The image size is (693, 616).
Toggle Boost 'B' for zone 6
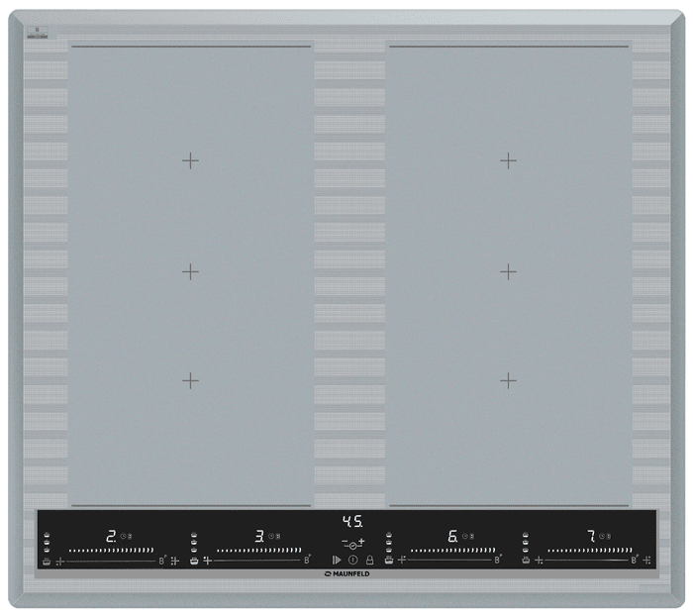497,560
